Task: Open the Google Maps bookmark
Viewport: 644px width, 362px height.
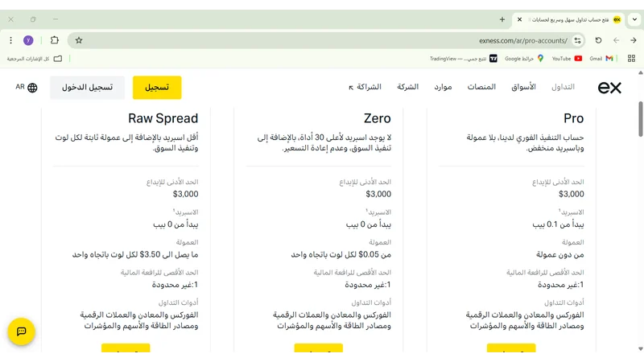Action: click(x=524, y=59)
